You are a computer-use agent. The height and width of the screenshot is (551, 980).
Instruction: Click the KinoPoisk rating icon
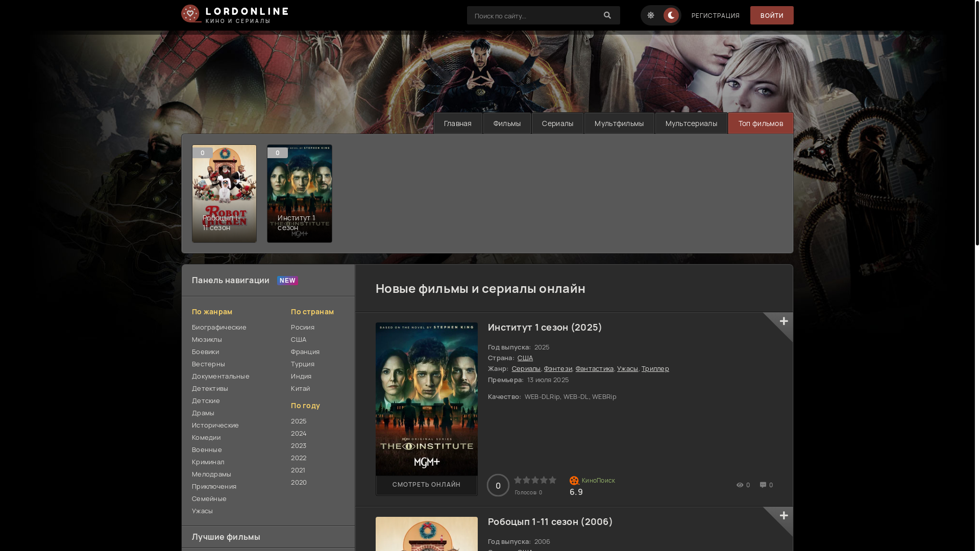pyautogui.click(x=574, y=481)
